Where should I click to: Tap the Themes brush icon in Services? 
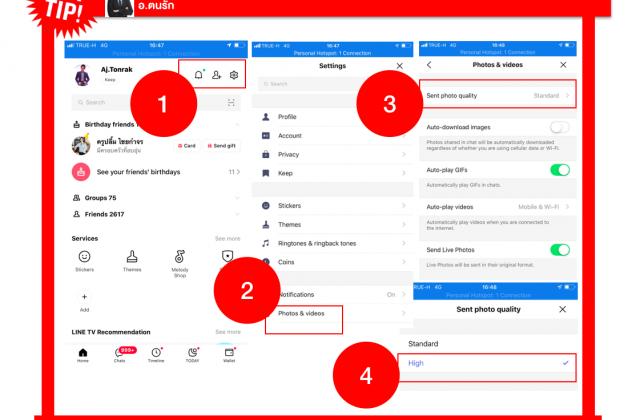point(131,256)
